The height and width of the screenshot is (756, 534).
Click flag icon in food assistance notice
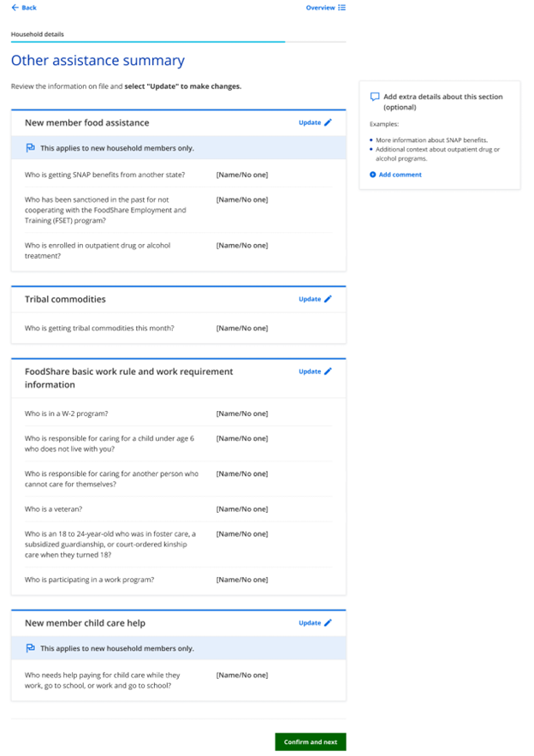coord(30,148)
